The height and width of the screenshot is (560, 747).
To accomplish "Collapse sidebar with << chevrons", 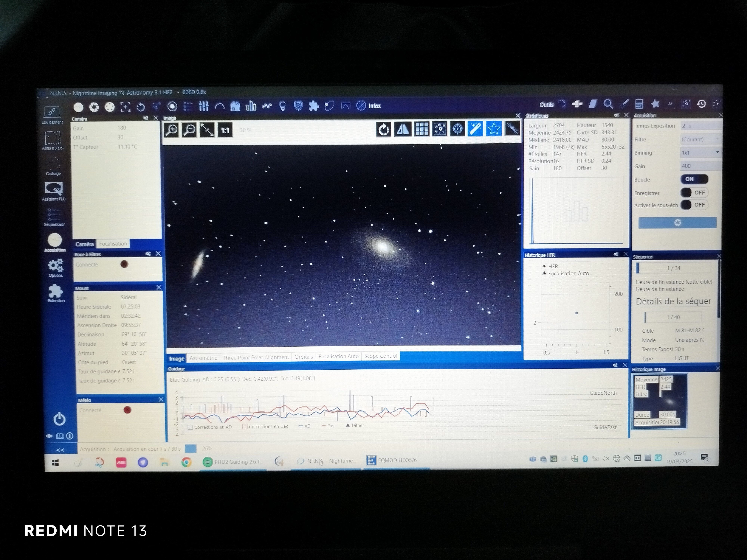I will pos(60,450).
